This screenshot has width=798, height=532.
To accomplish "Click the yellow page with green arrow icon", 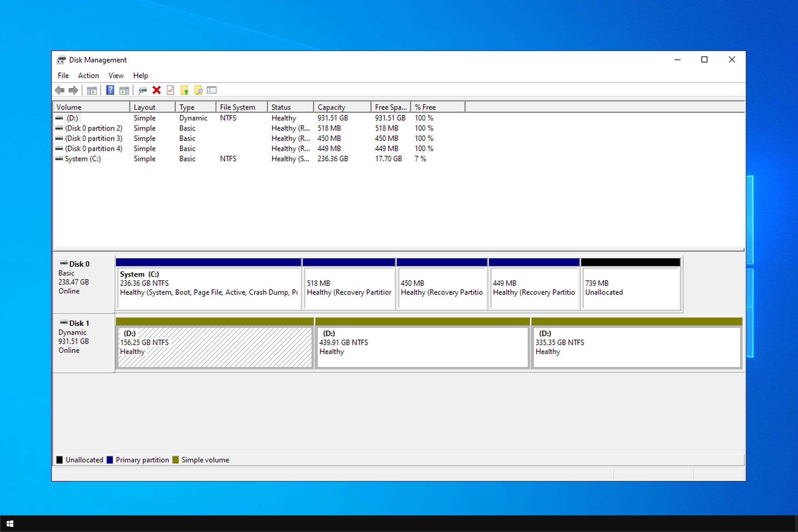I will pos(185,90).
